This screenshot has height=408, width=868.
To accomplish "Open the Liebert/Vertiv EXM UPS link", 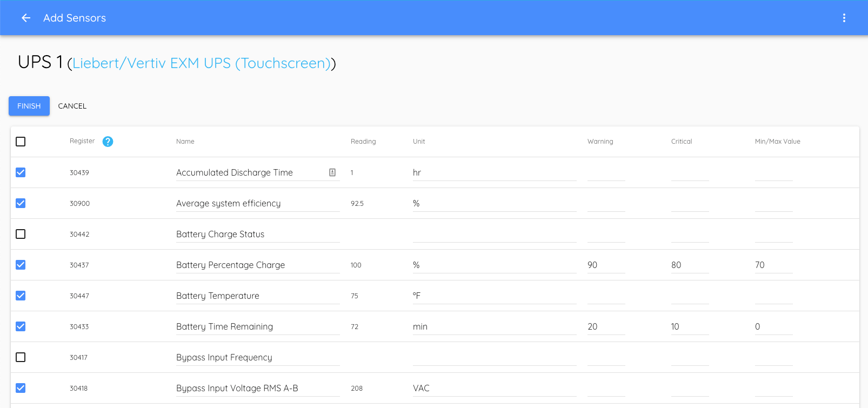I will click(201, 63).
